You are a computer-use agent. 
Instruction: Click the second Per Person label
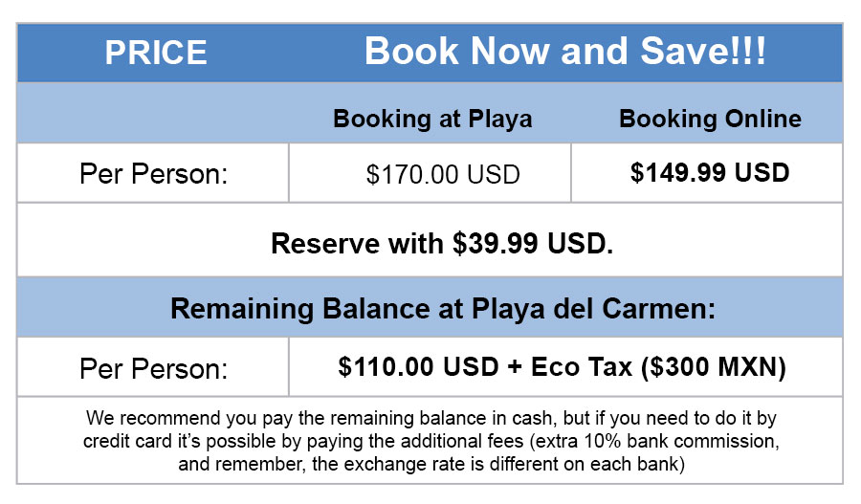tap(153, 368)
